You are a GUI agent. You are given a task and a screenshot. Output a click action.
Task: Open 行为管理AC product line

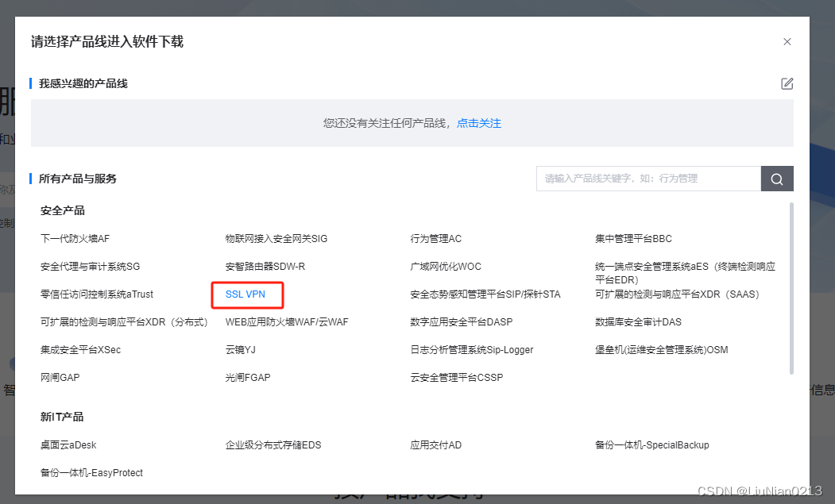[435, 239]
